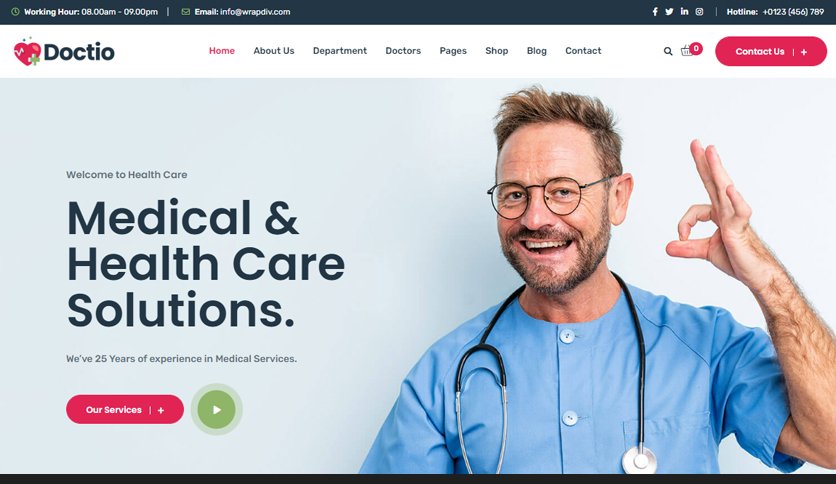Open the Facebook social icon
The height and width of the screenshot is (484, 836).
[655, 12]
